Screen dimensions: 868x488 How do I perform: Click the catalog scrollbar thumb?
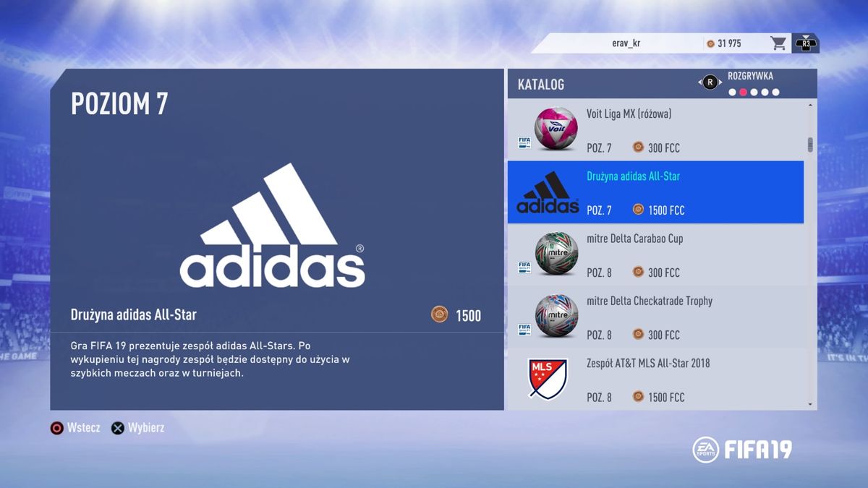coord(810,145)
